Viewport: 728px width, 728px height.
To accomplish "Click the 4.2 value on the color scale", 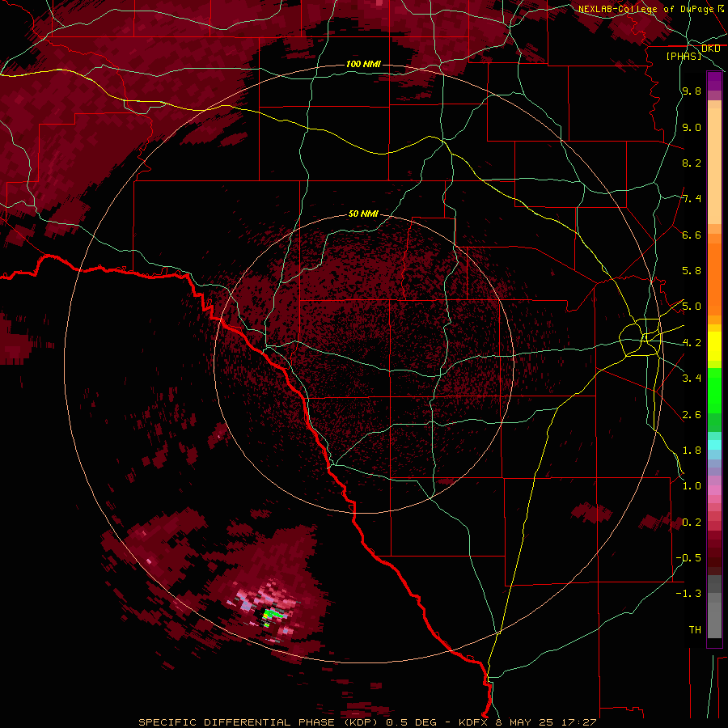I will pyautogui.click(x=692, y=343).
